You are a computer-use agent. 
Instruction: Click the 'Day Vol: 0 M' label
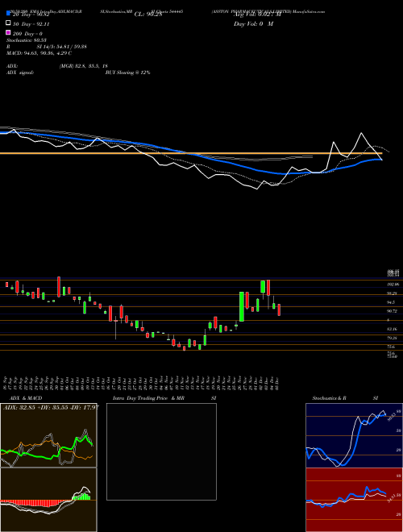(253, 23)
